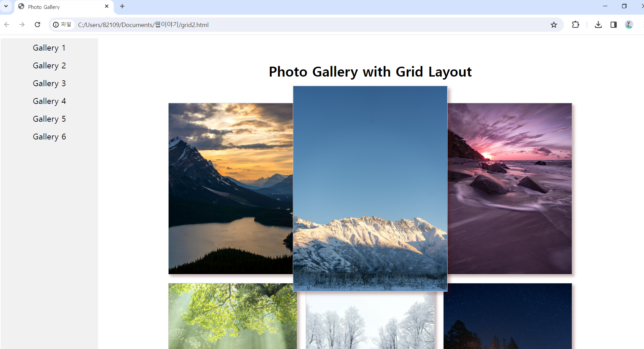Image resolution: width=644 pixels, height=349 pixels.
Task: Click the starry night sky photo
Action: tap(508, 316)
